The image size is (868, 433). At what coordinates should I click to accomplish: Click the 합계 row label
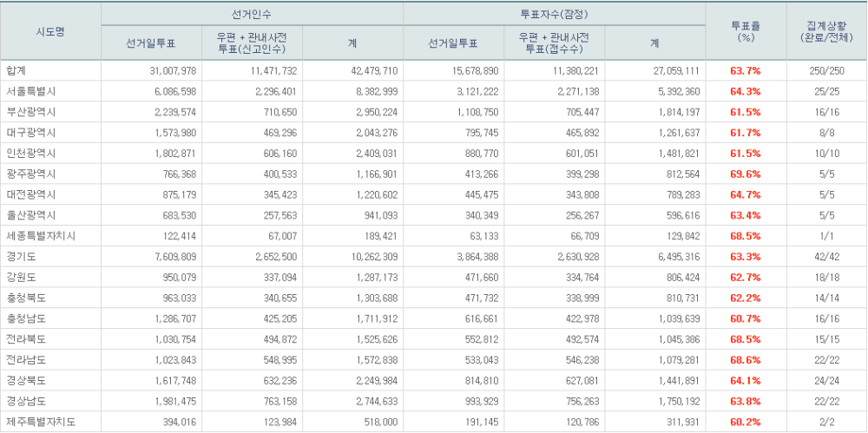point(16,70)
